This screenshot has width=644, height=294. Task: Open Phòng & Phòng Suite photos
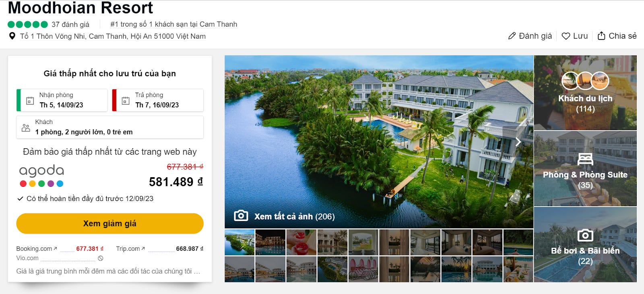tap(585, 168)
